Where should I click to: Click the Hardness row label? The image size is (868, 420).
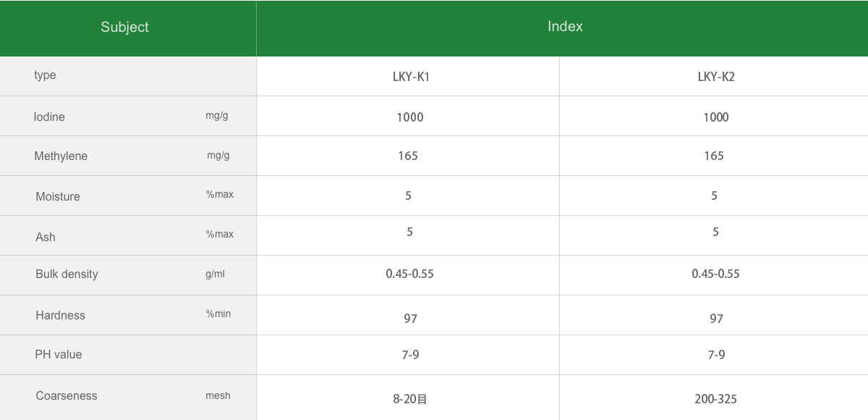click(x=60, y=316)
